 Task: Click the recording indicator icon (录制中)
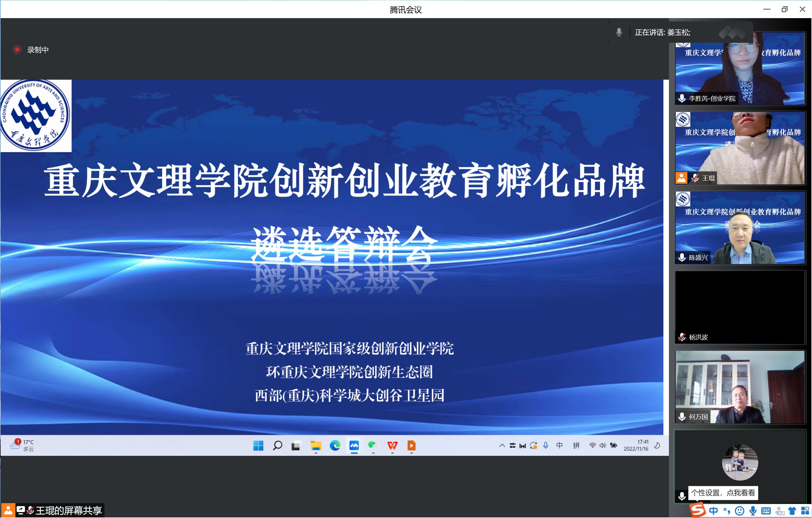[x=17, y=50]
